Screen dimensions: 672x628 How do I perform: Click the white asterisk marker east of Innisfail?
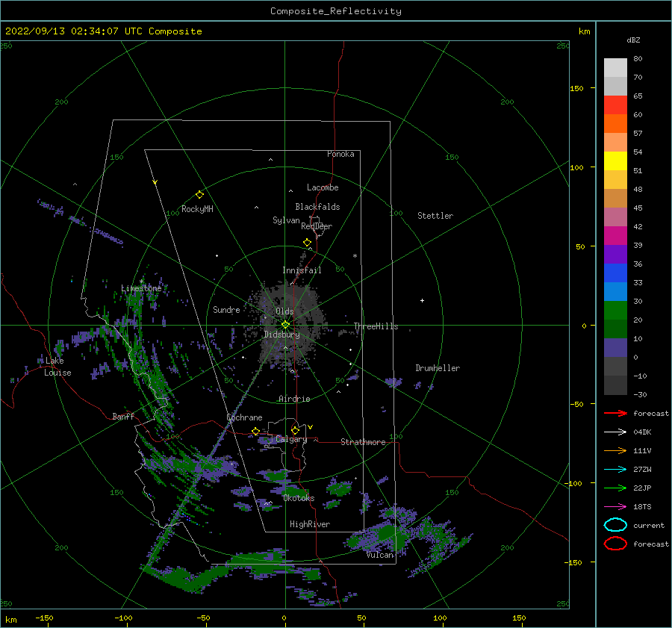click(x=355, y=256)
